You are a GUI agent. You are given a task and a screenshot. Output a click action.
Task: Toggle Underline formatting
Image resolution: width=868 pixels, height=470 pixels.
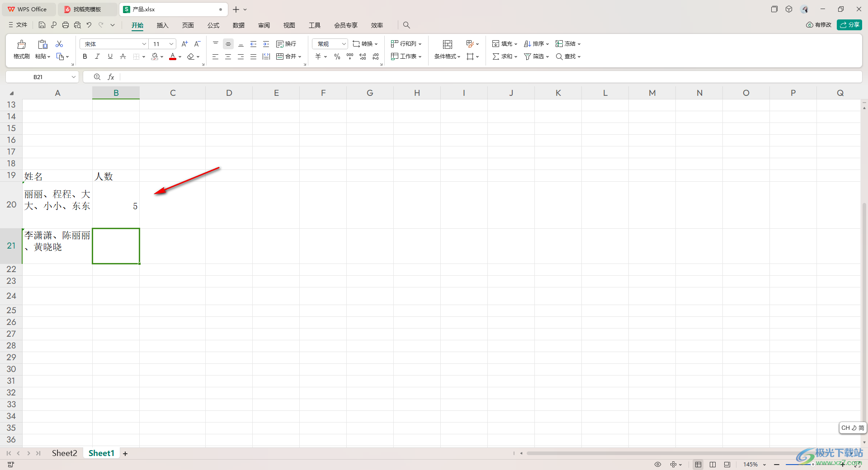[x=110, y=56]
